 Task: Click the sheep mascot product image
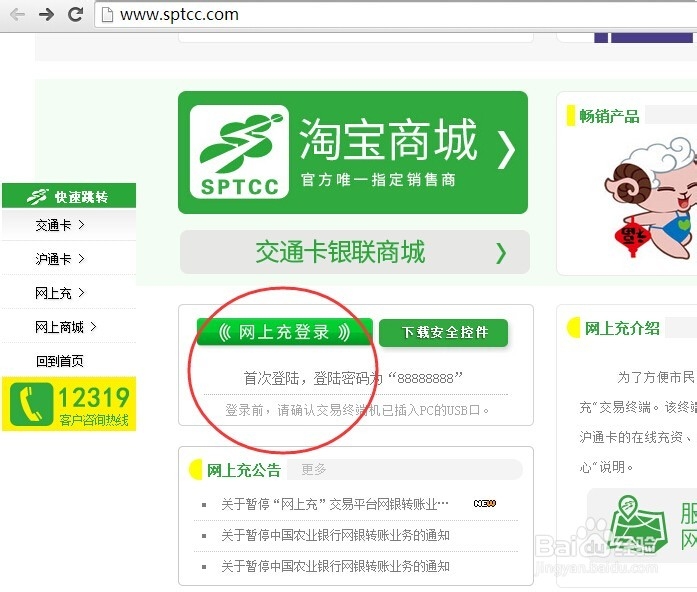[x=651, y=198]
